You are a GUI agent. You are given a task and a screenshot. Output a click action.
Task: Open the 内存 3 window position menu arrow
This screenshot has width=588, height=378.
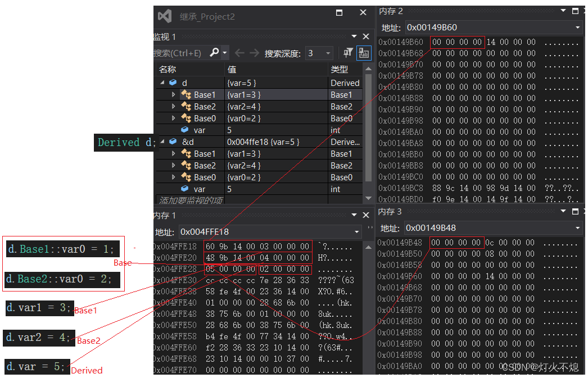[563, 211]
